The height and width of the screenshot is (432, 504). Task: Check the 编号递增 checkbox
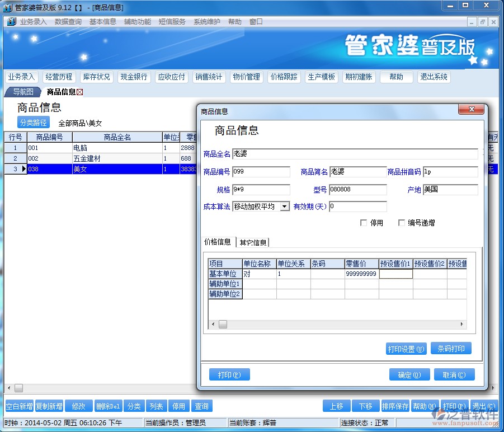coord(402,223)
